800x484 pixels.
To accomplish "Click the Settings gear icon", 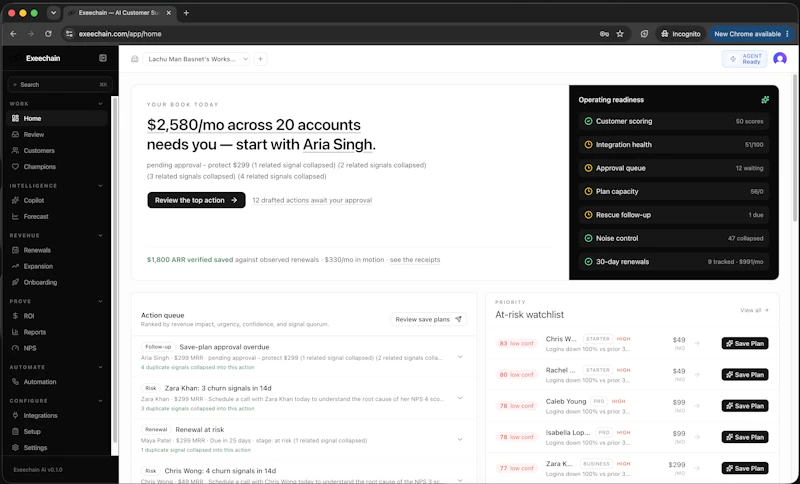I will (15, 448).
